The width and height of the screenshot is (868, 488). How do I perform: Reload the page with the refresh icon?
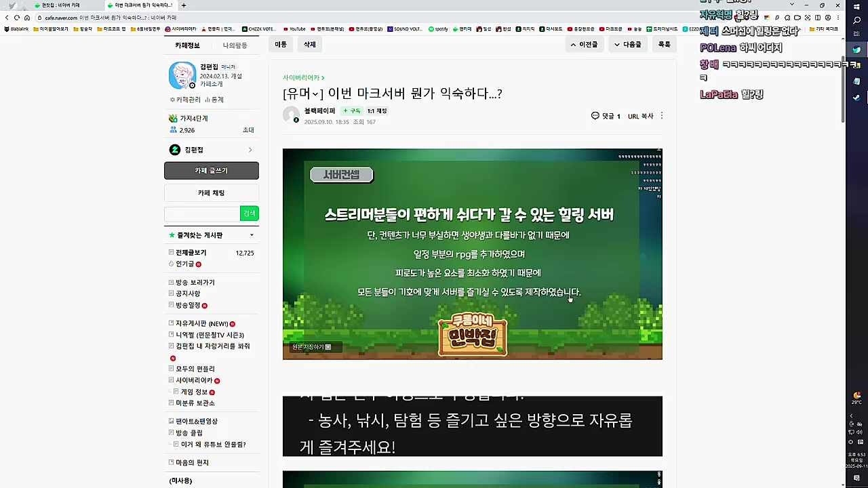pyautogui.click(x=17, y=18)
